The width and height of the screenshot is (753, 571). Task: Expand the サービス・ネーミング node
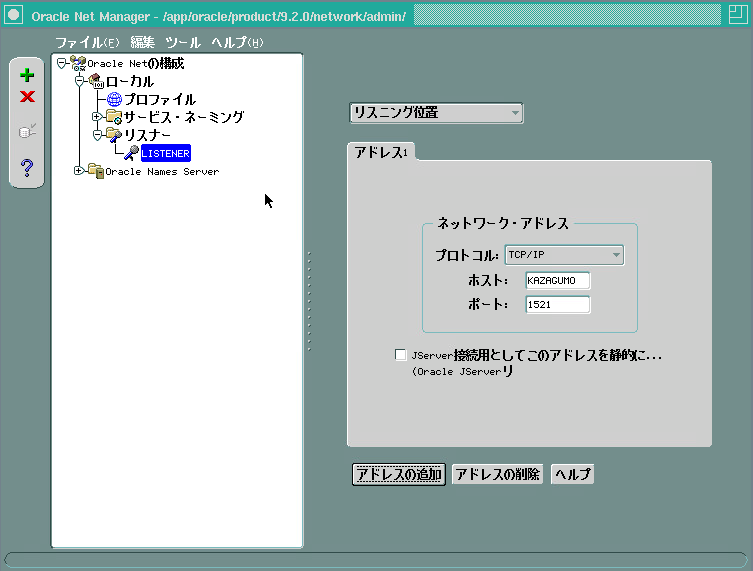97,116
